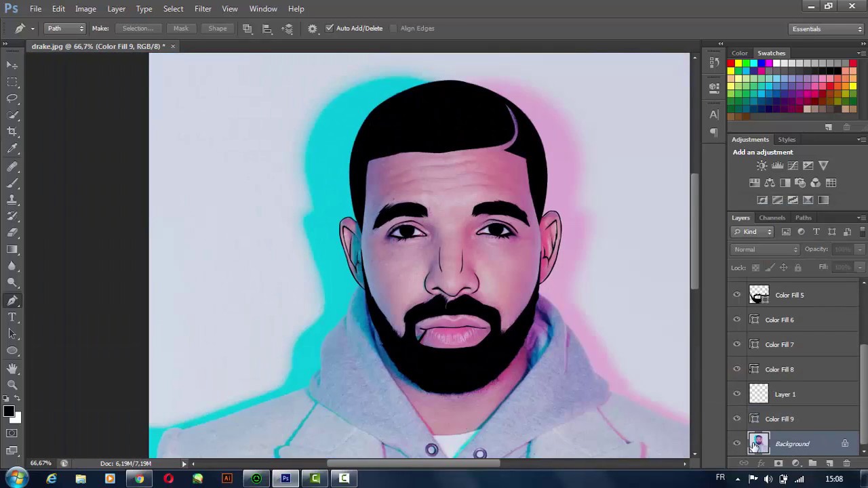Click the Create new layer icon

tap(829, 463)
